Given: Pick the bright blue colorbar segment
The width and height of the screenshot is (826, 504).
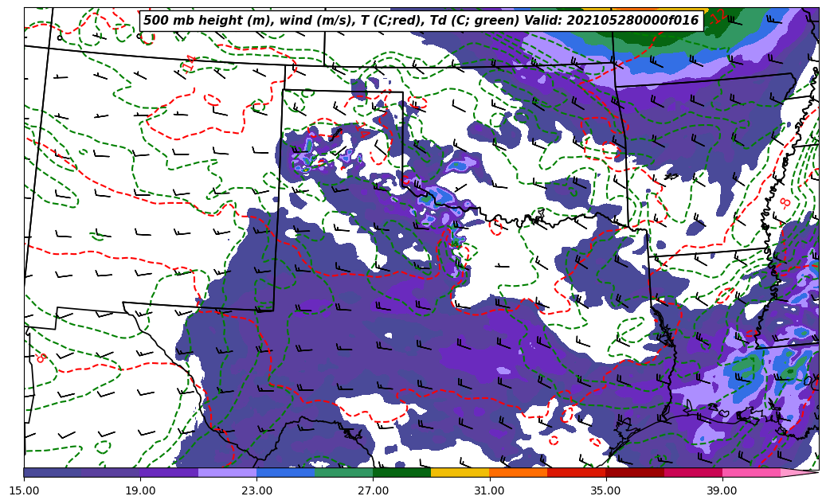Looking at the screenshot, I should tap(285, 472).
